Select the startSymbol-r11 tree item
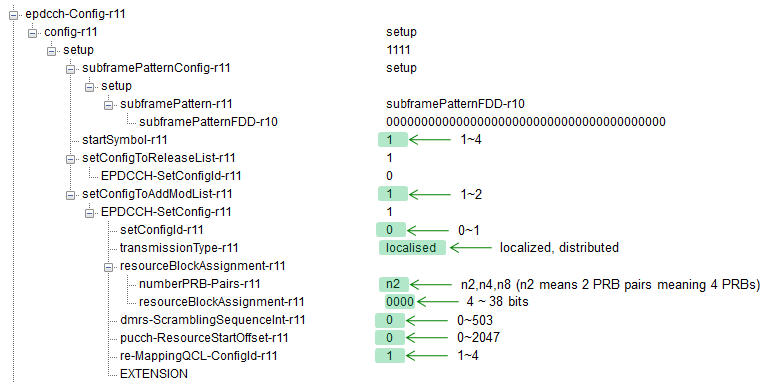This screenshot has width=766, height=391. [x=125, y=140]
